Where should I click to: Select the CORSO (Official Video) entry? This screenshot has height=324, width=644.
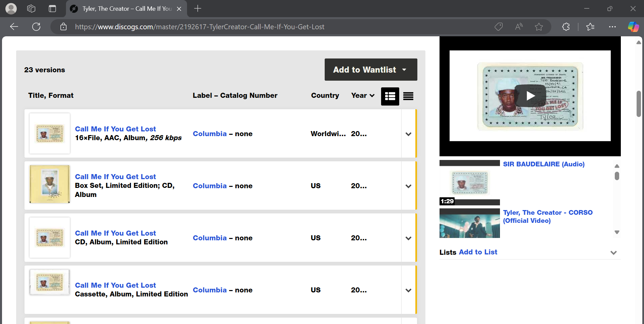[x=548, y=216]
